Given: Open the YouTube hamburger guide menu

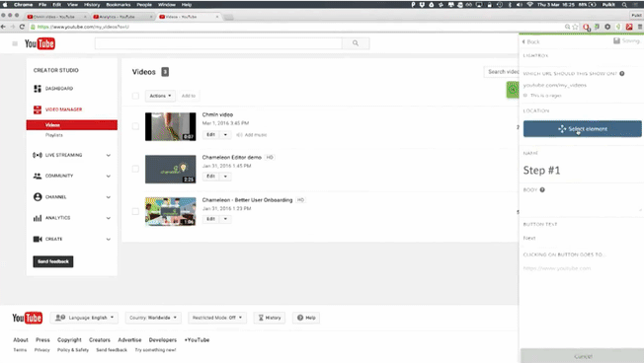Looking at the screenshot, I should 15,43.
